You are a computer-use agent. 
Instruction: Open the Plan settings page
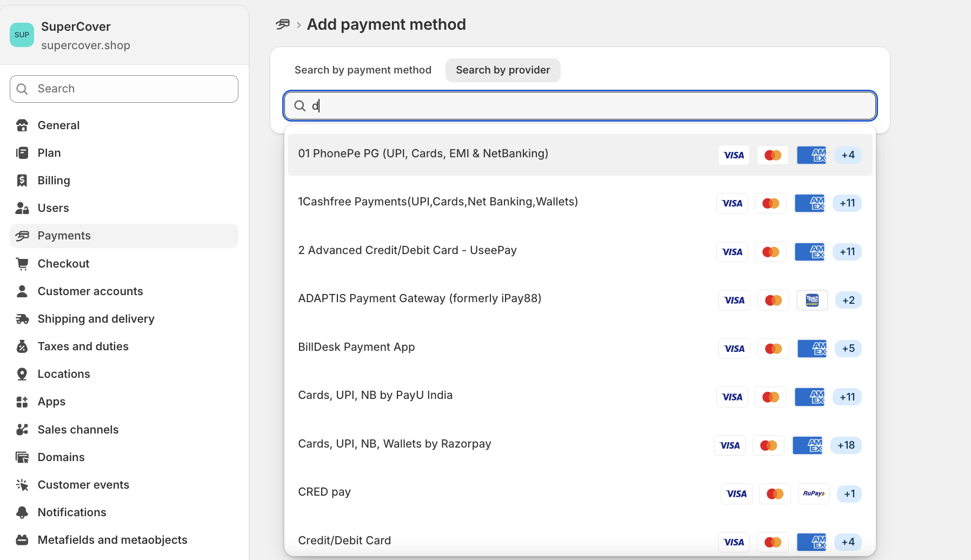tap(124, 153)
